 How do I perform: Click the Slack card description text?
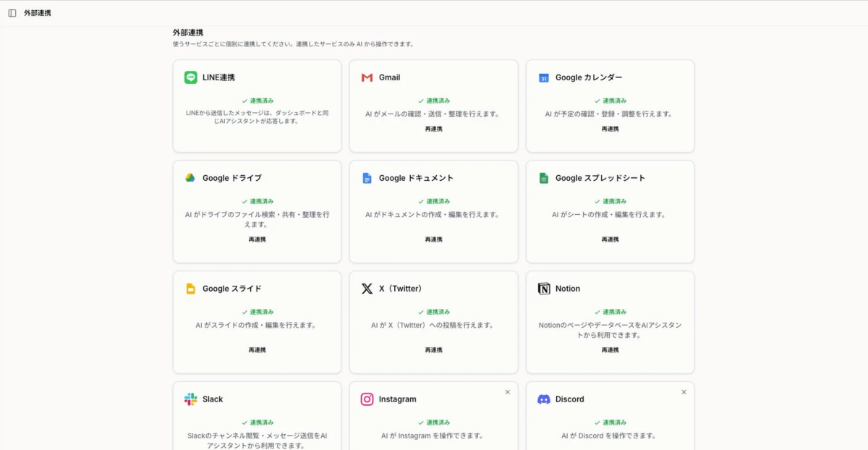click(x=258, y=441)
